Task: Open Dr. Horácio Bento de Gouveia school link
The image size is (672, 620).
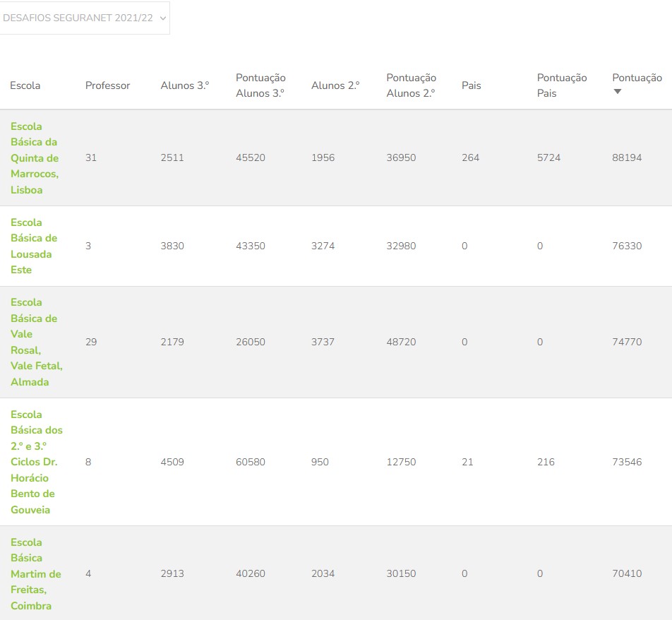Action: click(37, 462)
